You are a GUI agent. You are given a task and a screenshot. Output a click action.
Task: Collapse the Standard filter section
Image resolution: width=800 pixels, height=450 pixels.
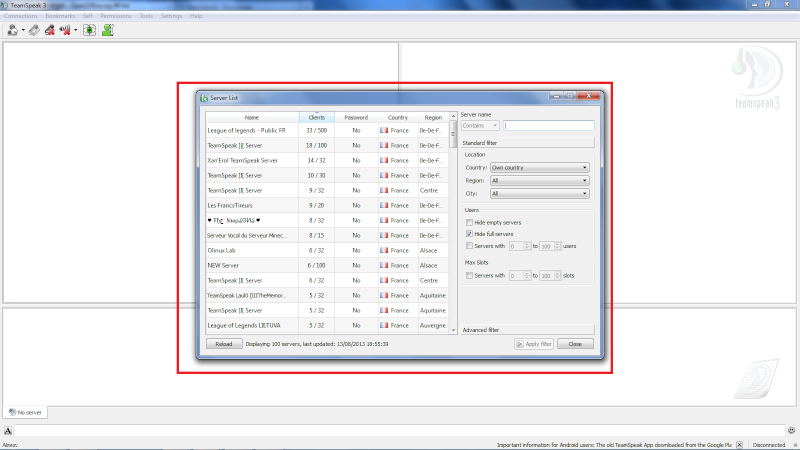(528, 143)
